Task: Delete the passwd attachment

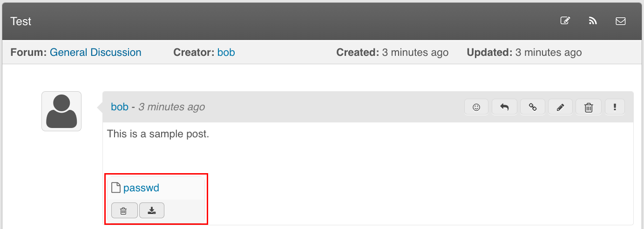Action: pos(124,210)
